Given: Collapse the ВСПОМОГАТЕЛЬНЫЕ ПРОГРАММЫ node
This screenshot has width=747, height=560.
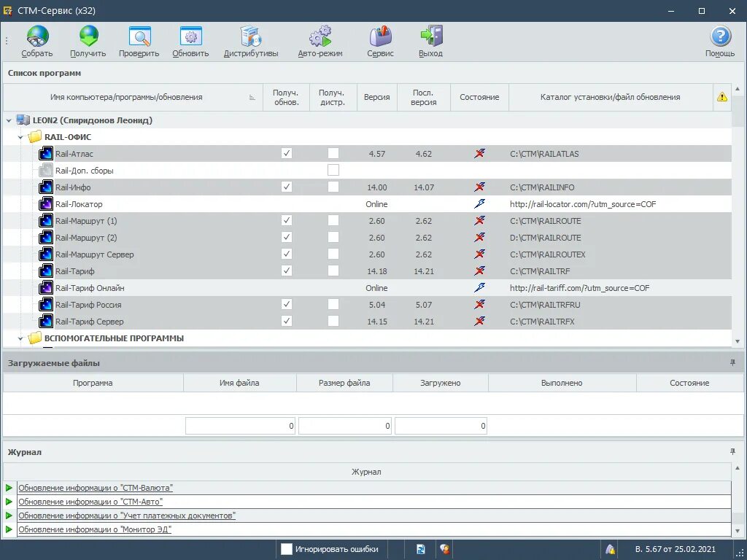Looking at the screenshot, I should coord(20,339).
